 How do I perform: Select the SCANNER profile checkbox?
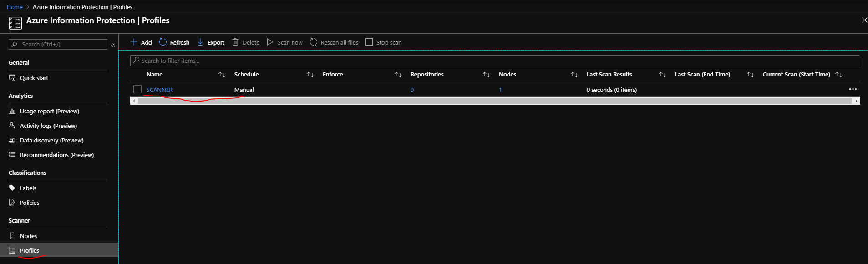tap(137, 89)
